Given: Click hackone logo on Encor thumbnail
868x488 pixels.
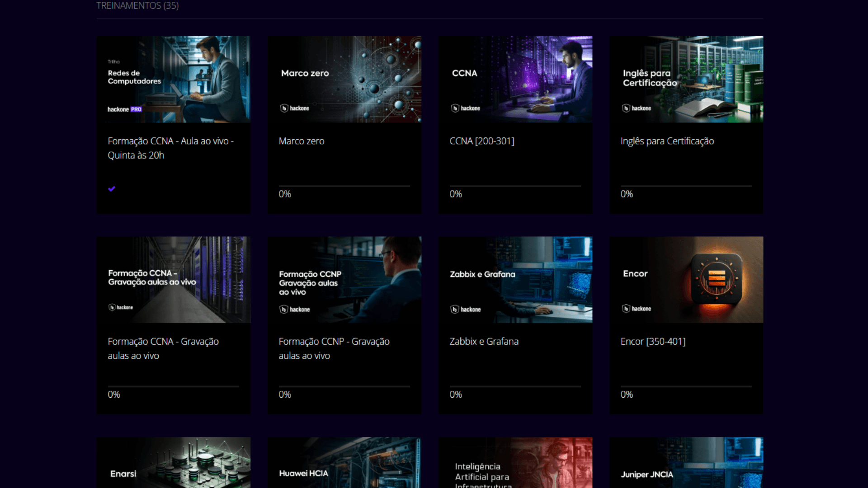Looking at the screenshot, I should [637, 309].
